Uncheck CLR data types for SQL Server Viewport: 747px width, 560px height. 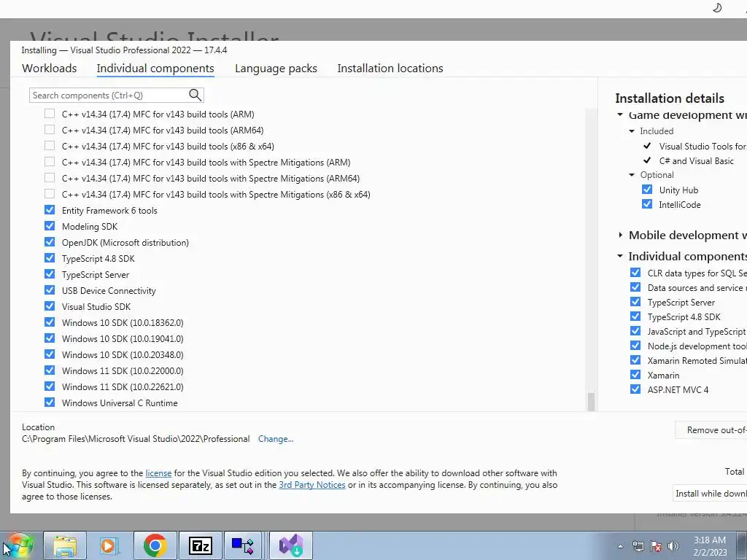(635, 273)
